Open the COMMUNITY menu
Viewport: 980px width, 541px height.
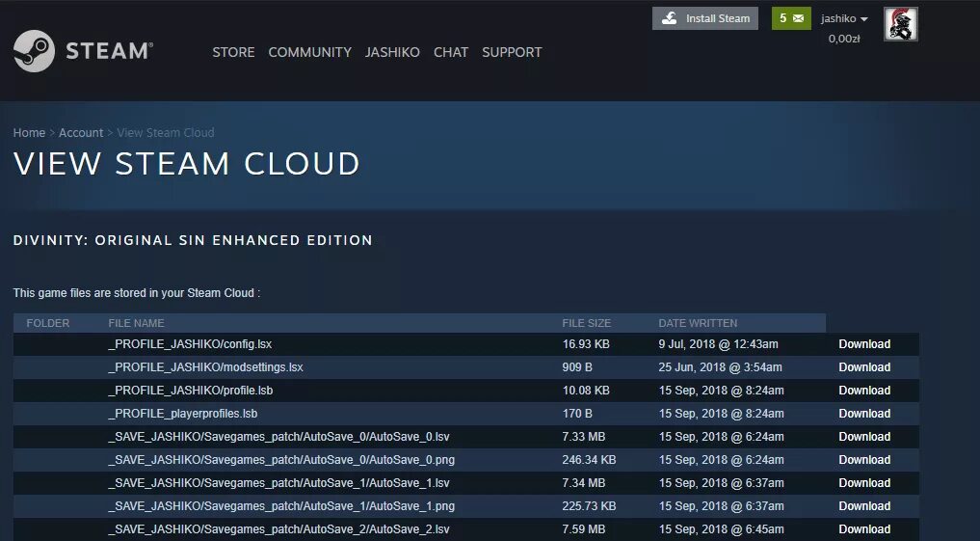[310, 52]
